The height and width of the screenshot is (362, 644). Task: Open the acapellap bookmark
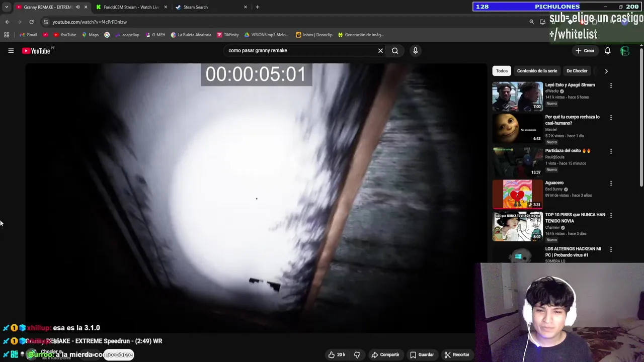coord(127,35)
